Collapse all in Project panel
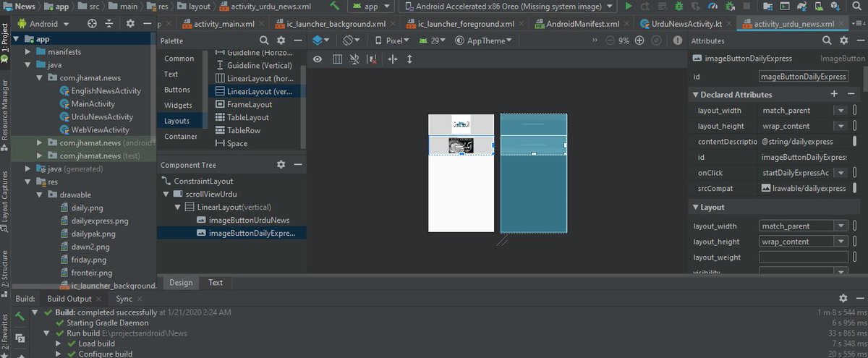Image resolution: width=868 pixels, height=358 pixels. [110, 23]
